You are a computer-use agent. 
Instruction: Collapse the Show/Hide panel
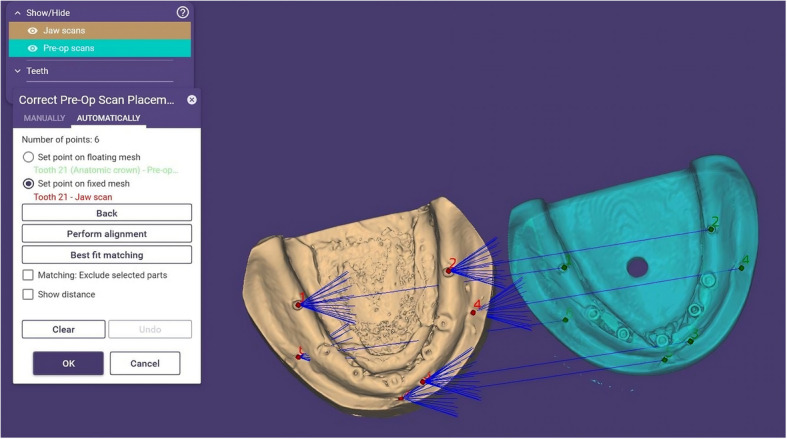(18, 13)
